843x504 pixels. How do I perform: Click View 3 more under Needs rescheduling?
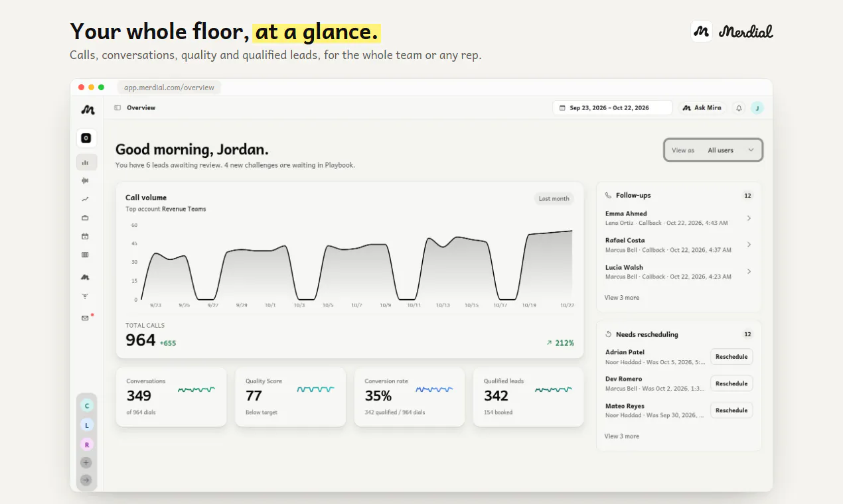622,436
